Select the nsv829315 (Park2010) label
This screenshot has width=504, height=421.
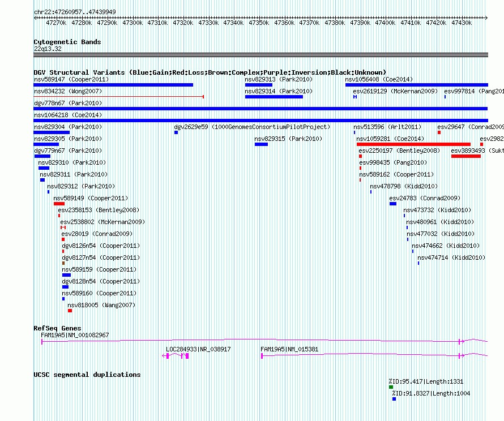pos(288,139)
